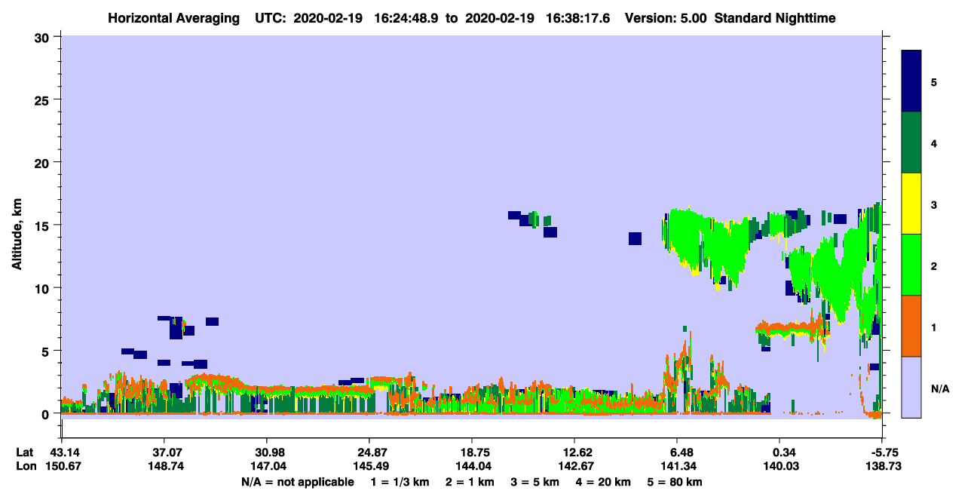
Task: Click the dark green level 4 legend swatch
Action: [x=911, y=143]
